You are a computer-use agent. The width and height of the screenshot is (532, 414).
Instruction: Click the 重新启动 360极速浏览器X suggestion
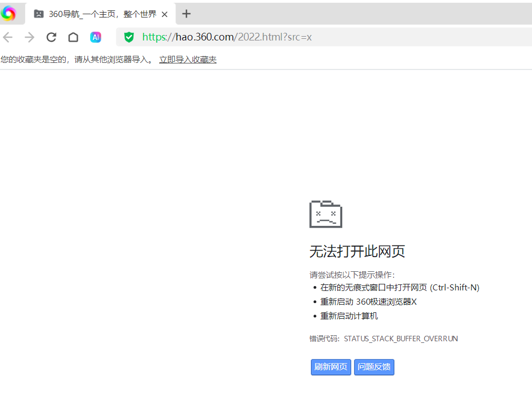pyautogui.click(x=368, y=302)
